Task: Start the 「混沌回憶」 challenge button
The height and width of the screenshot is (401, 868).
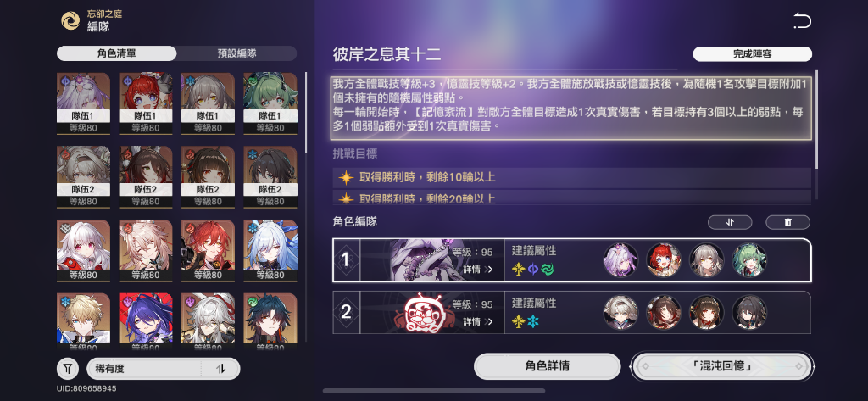Action: [722, 366]
